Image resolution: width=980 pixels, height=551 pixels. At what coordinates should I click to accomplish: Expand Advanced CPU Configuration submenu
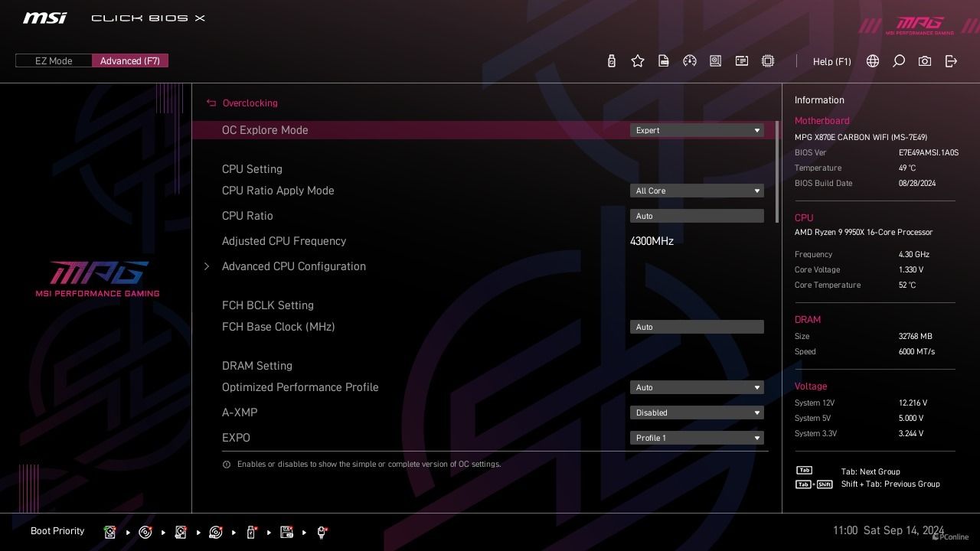294,266
